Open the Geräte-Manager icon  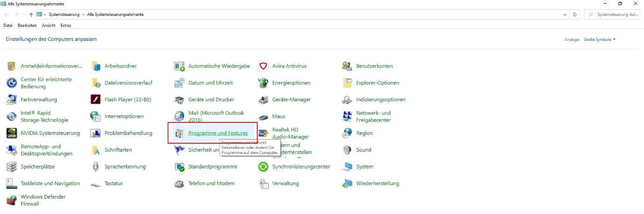(264, 100)
